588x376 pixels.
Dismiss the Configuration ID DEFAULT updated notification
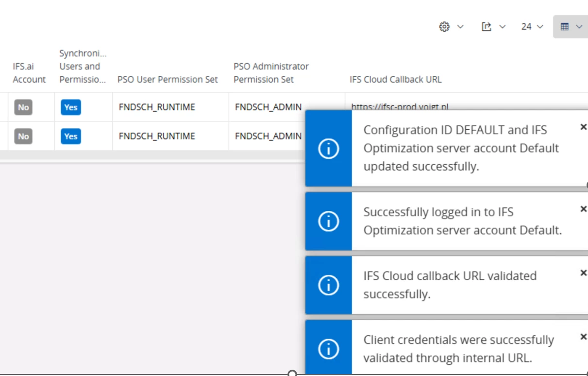584,127
